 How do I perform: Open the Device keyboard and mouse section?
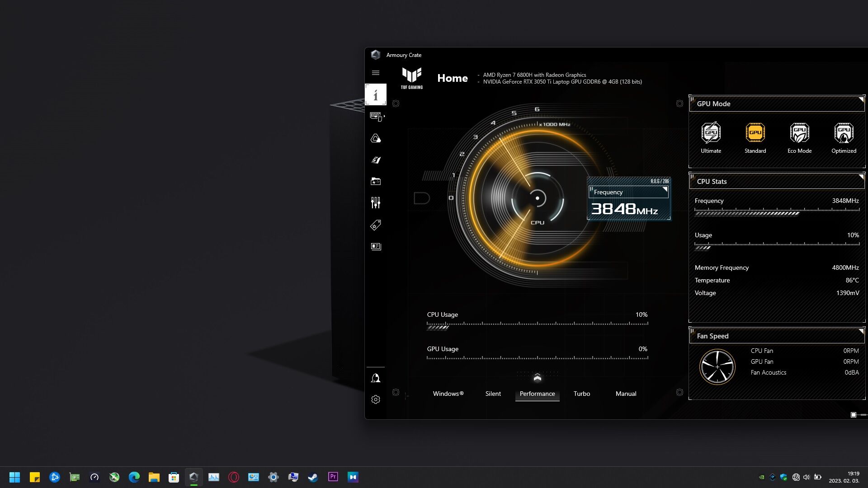376,117
